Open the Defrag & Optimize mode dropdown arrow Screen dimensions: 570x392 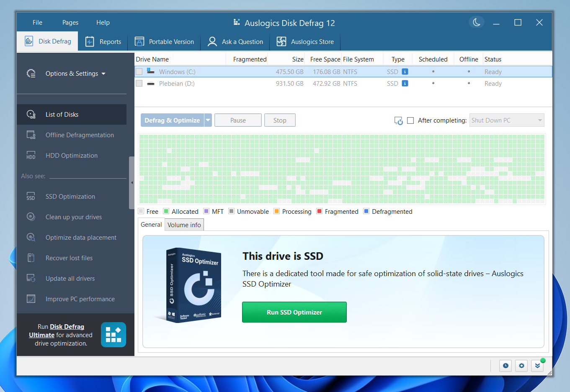tap(208, 120)
